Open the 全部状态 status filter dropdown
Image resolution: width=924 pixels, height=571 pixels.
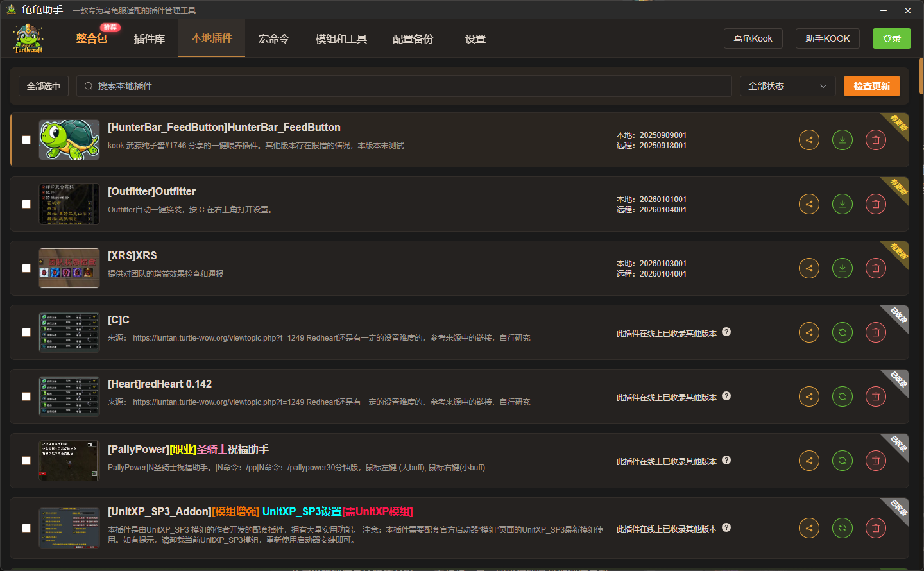787,86
